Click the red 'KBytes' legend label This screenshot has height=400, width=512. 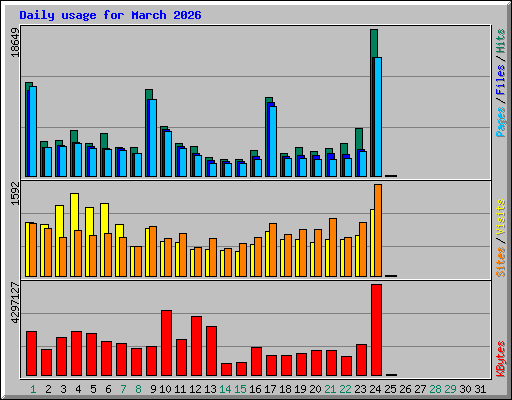(501, 359)
